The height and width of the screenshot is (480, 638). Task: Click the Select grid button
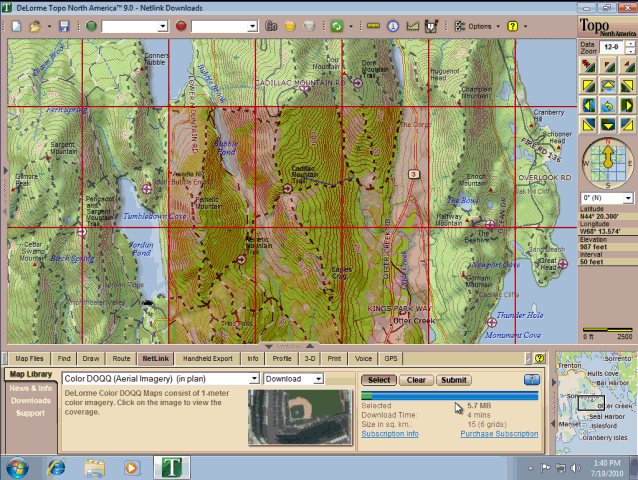pos(379,380)
